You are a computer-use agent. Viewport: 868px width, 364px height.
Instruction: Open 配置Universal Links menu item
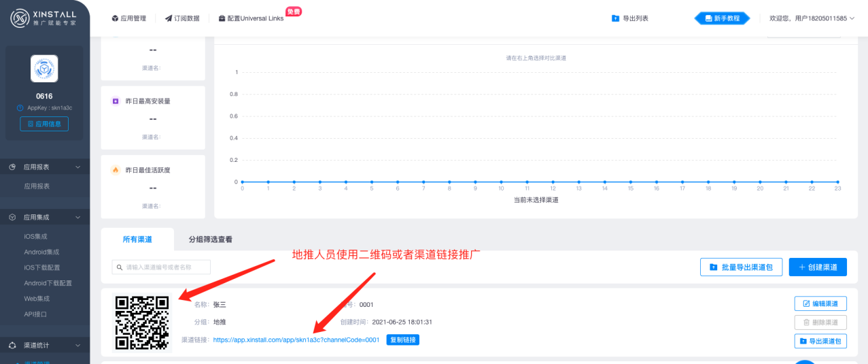click(x=251, y=18)
